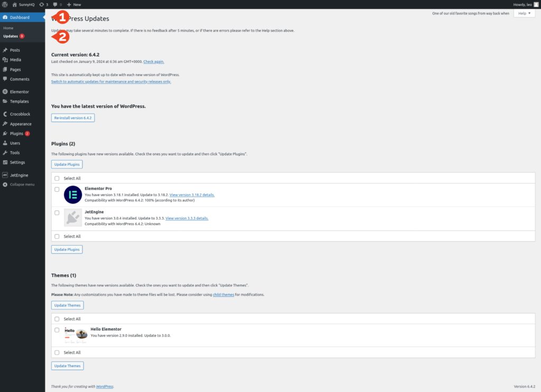Click the Elementor Pro plugin logo
Image resolution: width=541 pixels, height=392 pixels.
(72, 193)
